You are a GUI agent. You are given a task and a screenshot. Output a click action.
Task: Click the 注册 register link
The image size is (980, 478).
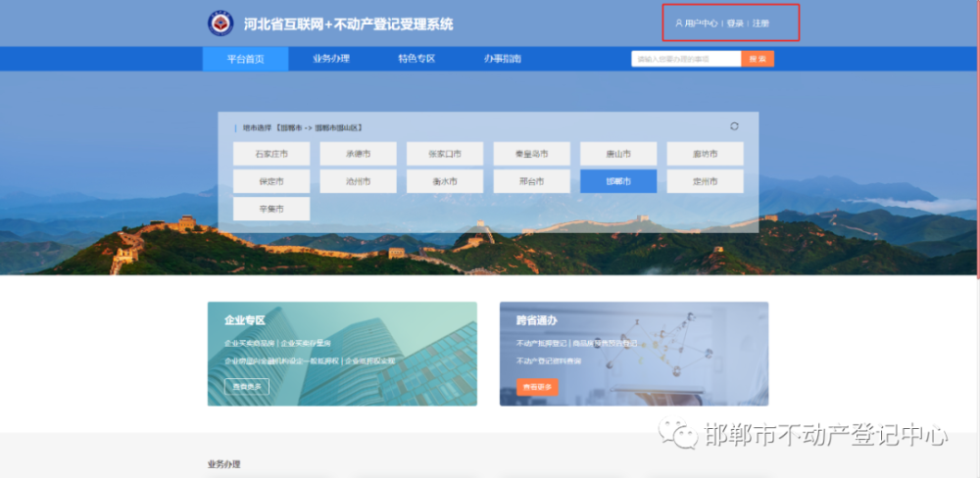pos(760,24)
